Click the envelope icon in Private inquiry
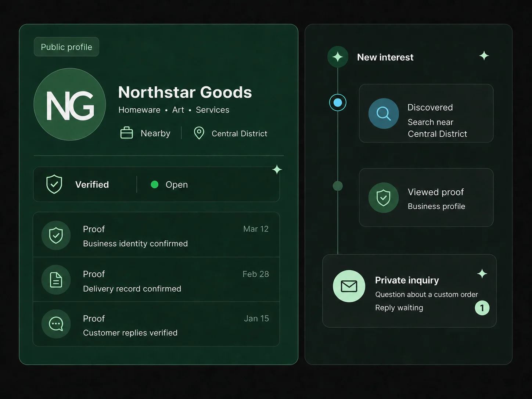 pyautogui.click(x=349, y=286)
